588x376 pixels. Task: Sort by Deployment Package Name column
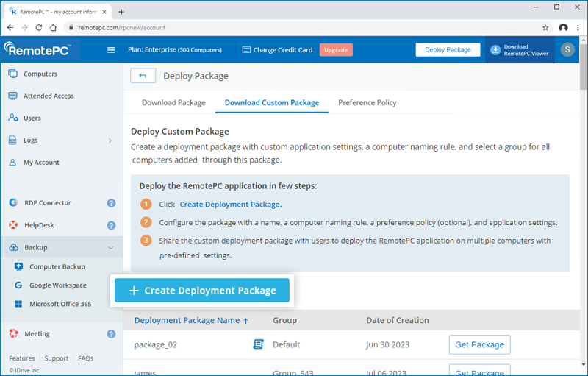(191, 320)
